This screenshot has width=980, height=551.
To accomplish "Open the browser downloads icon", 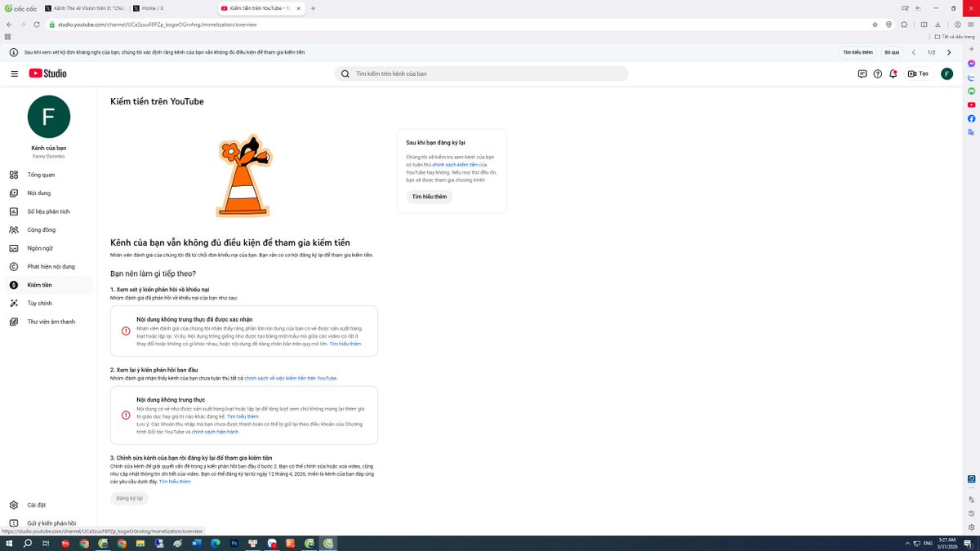I will [938, 24].
